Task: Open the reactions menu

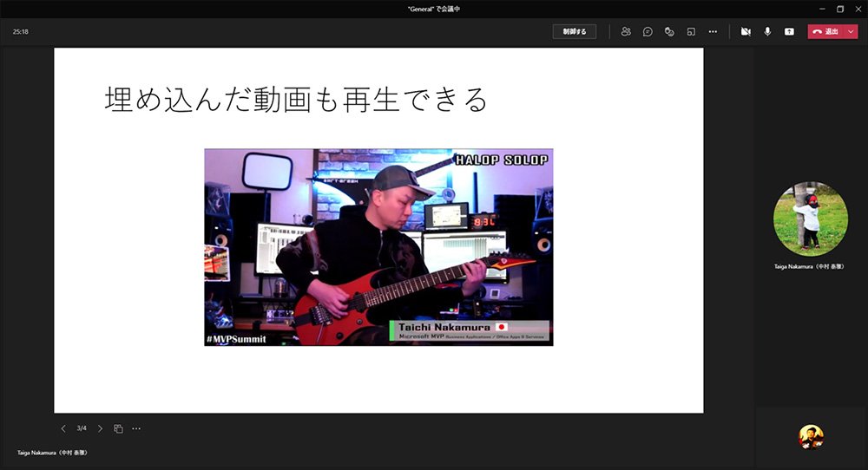Action: point(669,31)
